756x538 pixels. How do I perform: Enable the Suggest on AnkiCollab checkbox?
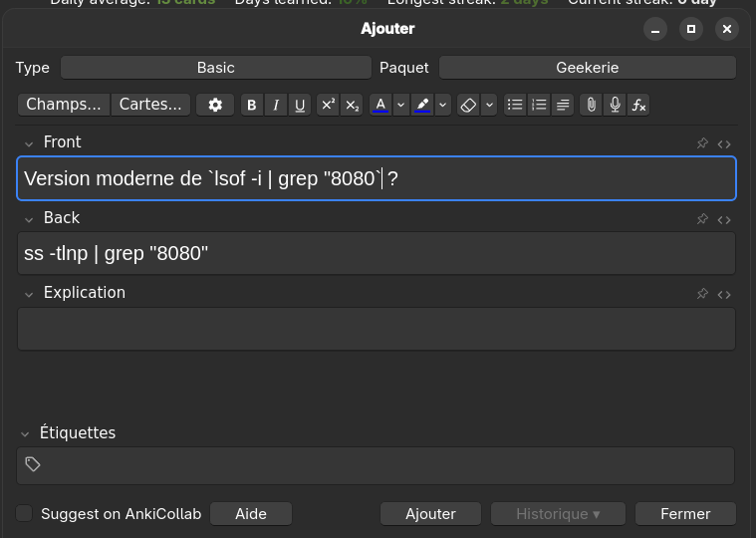25,513
